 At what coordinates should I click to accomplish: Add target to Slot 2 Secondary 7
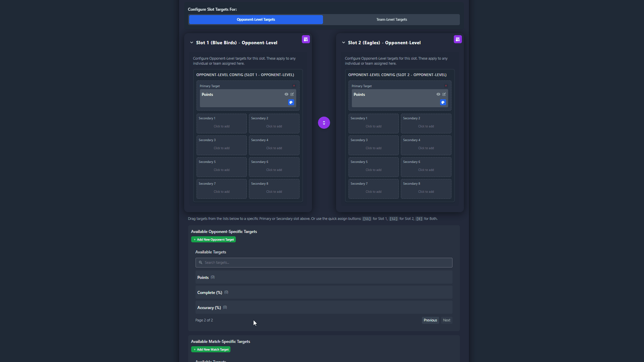pos(374,189)
